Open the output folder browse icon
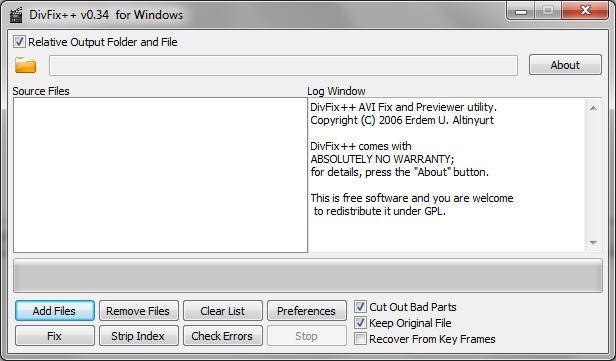The width and height of the screenshot is (616, 361). pyautogui.click(x=26, y=65)
